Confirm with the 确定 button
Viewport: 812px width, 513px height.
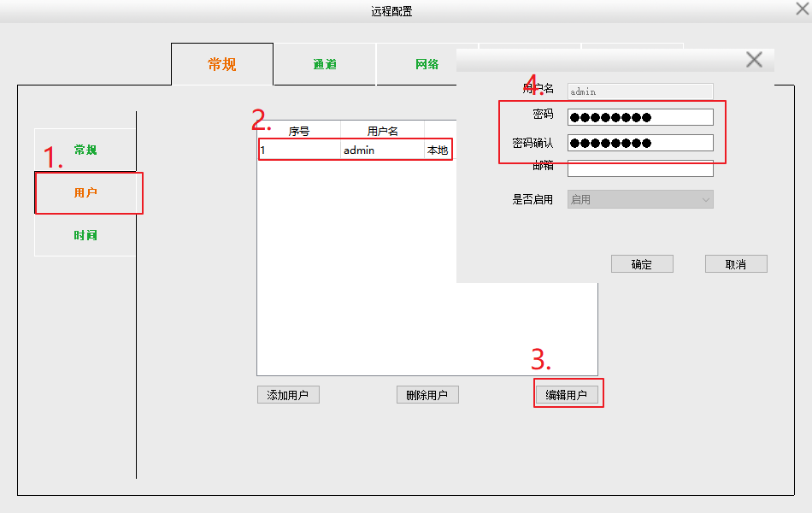pos(642,263)
